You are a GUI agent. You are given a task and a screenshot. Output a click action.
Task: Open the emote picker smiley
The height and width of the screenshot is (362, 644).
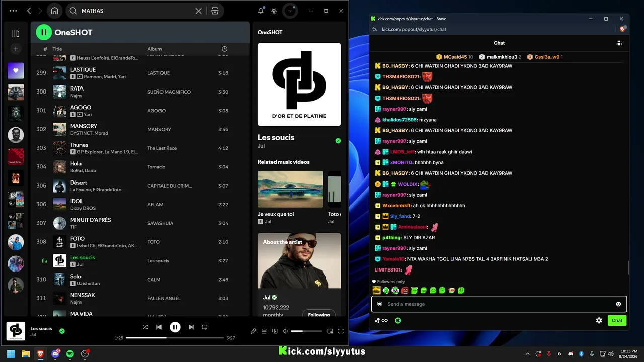pos(618,304)
